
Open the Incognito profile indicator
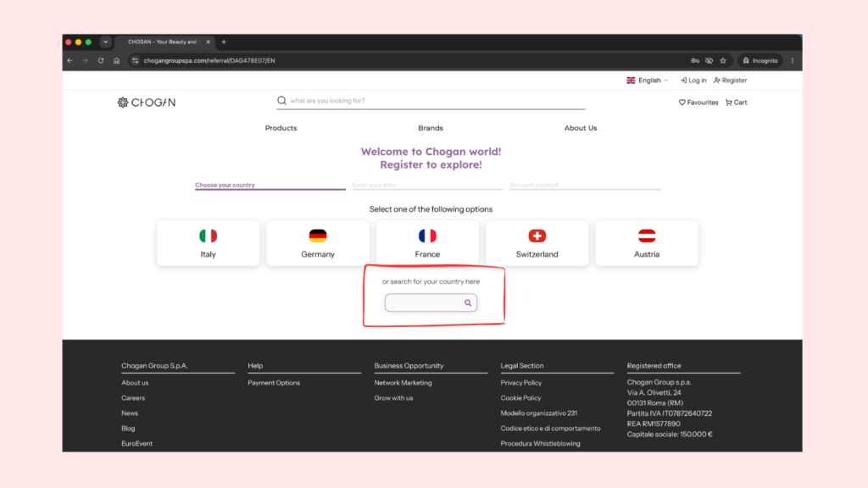click(x=760, y=61)
